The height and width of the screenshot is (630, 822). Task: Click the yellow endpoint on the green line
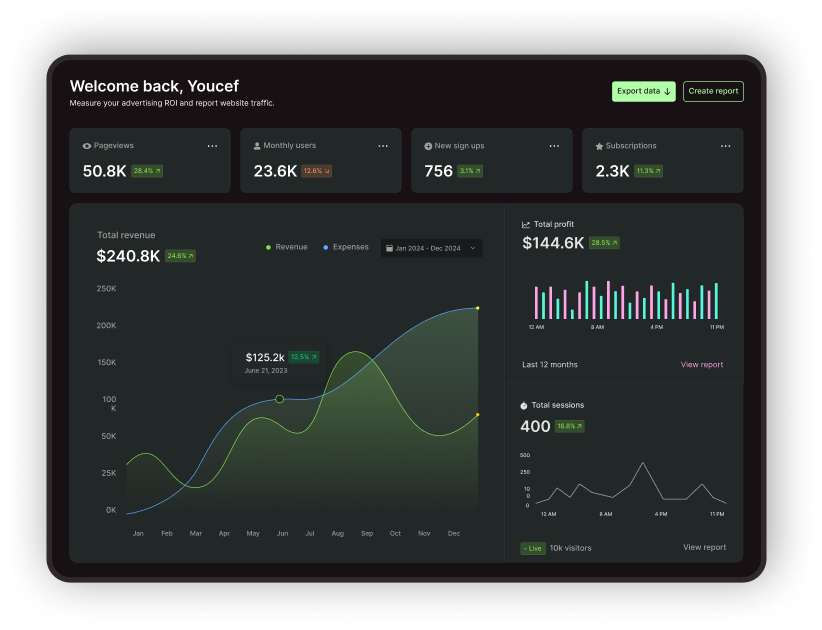point(478,415)
